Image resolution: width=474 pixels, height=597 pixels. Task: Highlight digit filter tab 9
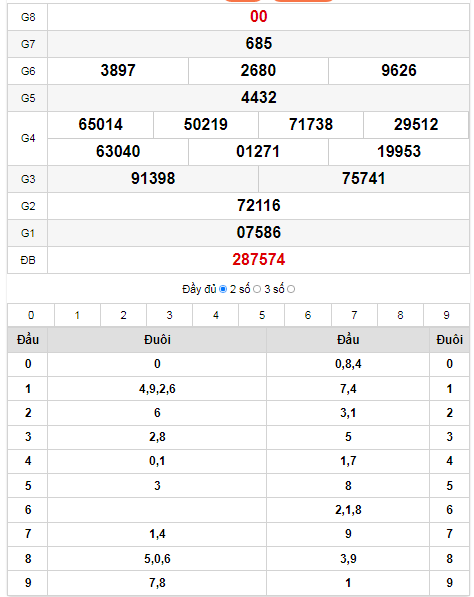pyautogui.click(x=446, y=315)
